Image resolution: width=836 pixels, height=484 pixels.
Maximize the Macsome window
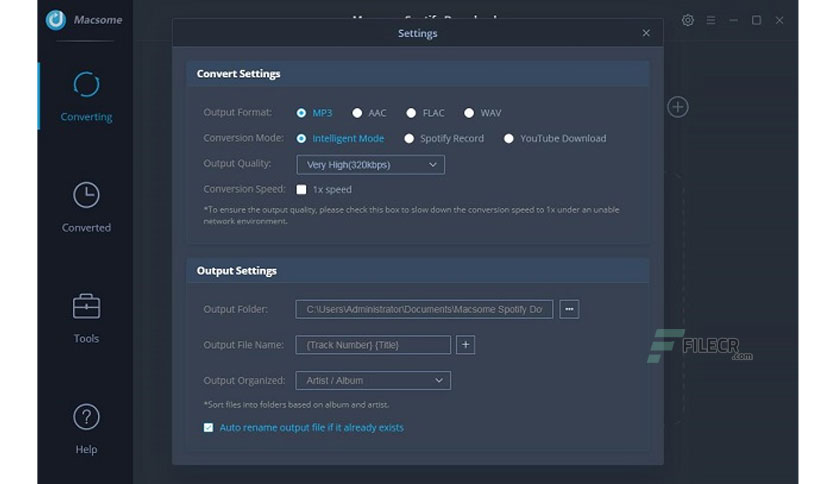[x=756, y=20]
